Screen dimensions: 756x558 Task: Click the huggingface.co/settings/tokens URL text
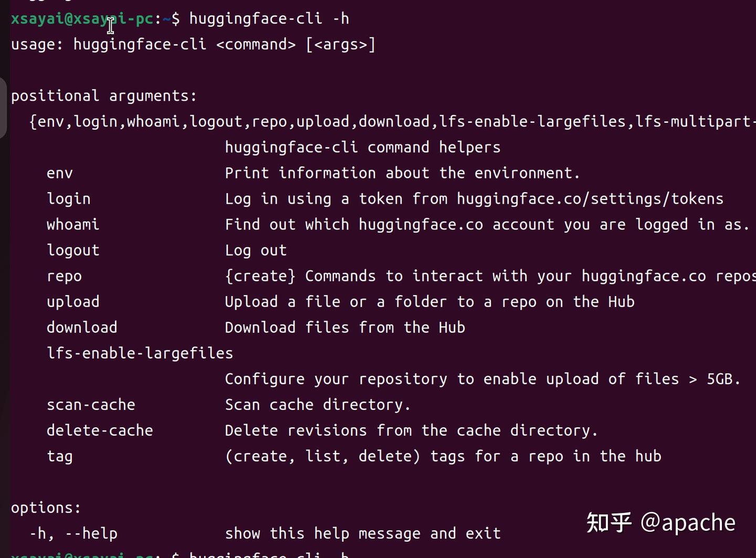tap(590, 199)
